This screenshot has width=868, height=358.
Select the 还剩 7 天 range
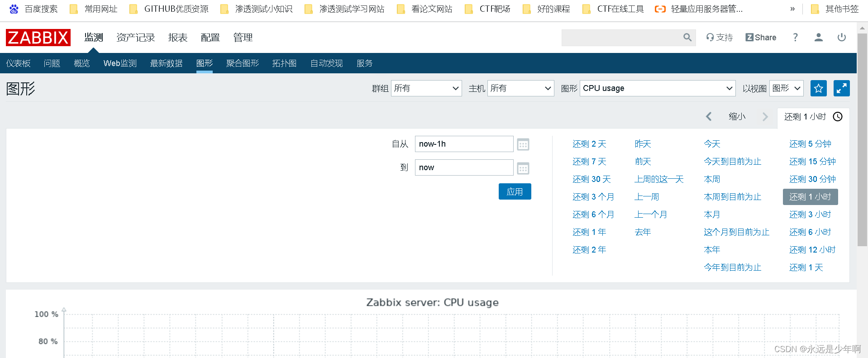point(589,162)
